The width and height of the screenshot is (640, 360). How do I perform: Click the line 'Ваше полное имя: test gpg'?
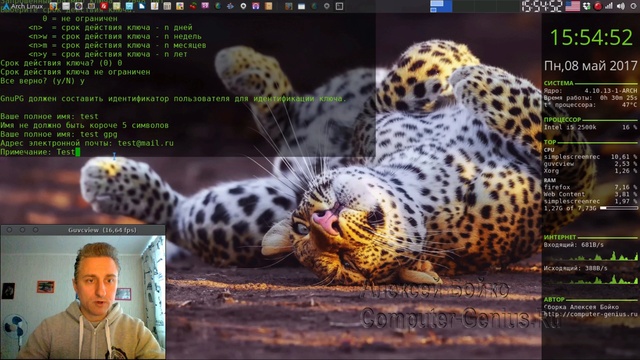pyautogui.click(x=59, y=134)
